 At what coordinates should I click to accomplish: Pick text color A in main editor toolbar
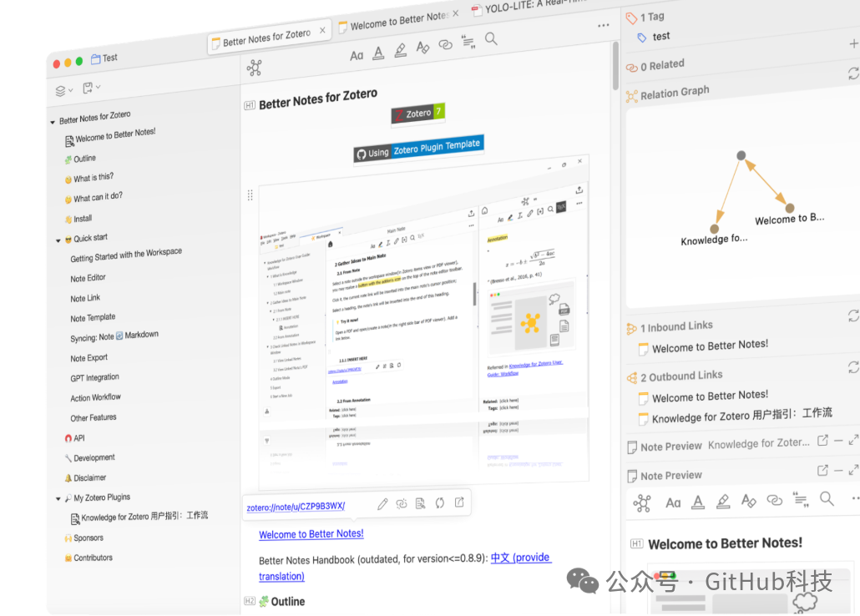point(378,53)
